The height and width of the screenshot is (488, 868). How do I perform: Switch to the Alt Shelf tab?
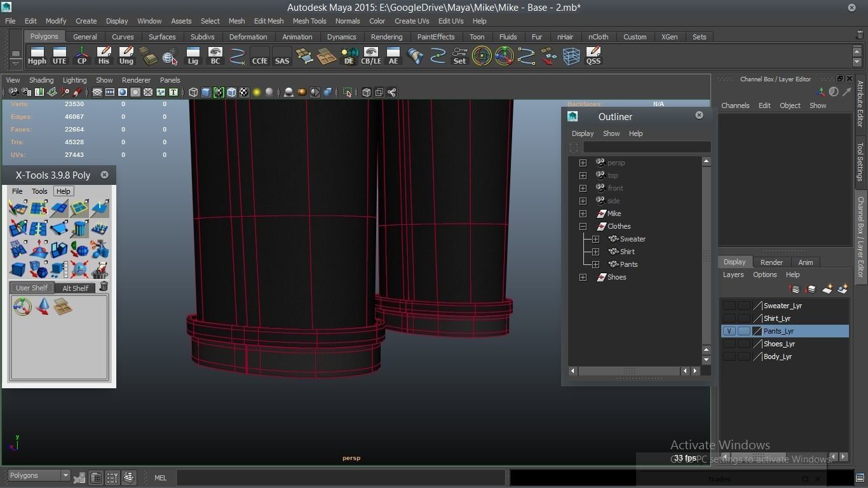(x=75, y=288)
